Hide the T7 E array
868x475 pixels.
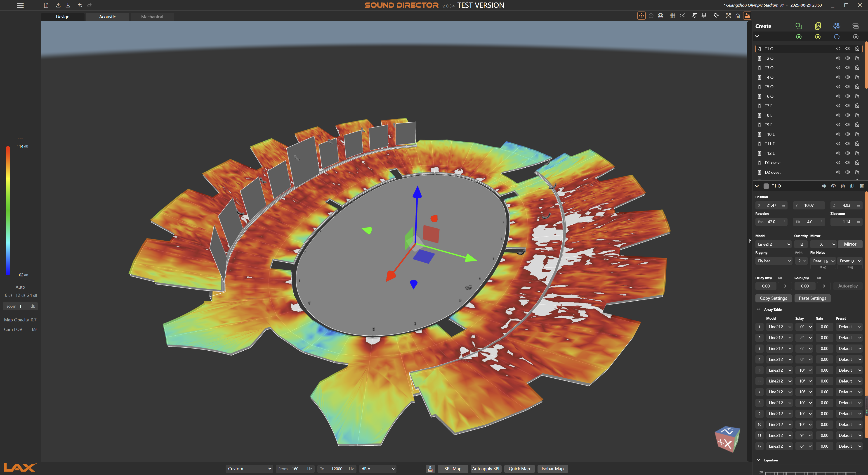(x=847, y=106)
